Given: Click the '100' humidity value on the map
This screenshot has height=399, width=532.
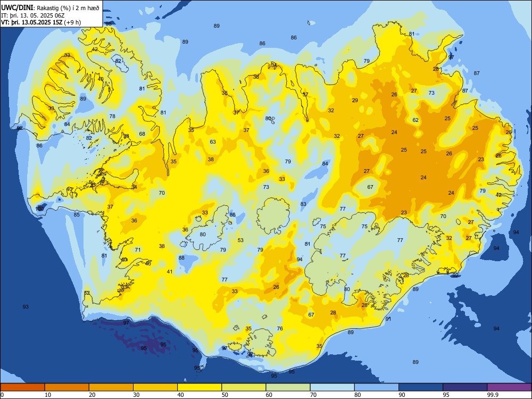Looking at the screenshot, I should 40,209.
